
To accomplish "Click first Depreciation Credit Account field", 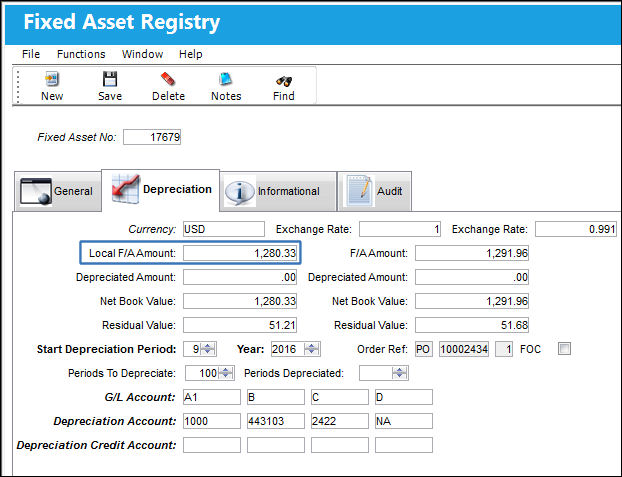I will 212,445.
